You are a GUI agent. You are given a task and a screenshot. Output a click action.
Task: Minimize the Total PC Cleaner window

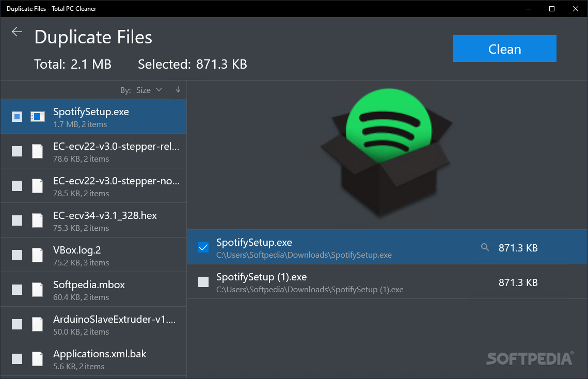click(528, 9)
